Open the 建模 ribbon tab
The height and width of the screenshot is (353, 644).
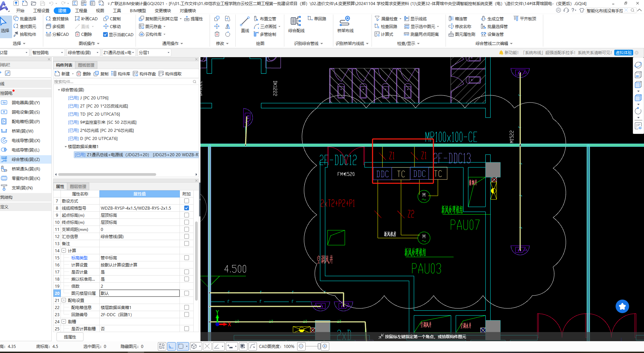pos(62,10)
